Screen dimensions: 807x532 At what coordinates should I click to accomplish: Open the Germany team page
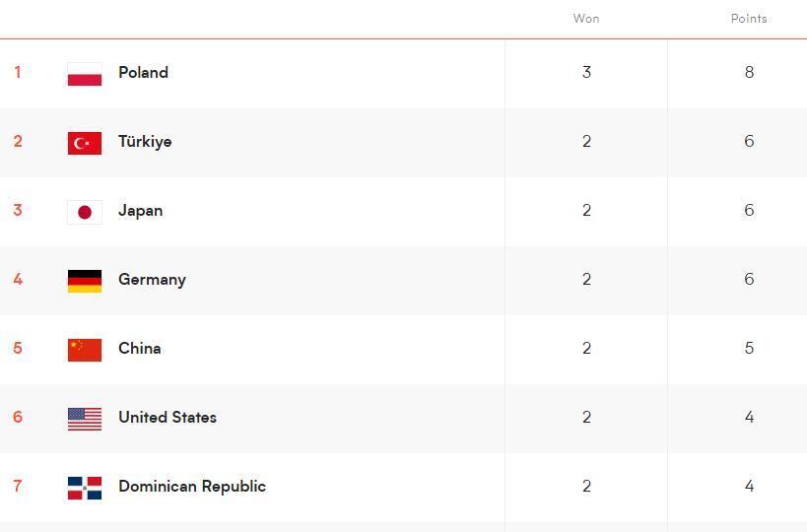tap(152, 280)
